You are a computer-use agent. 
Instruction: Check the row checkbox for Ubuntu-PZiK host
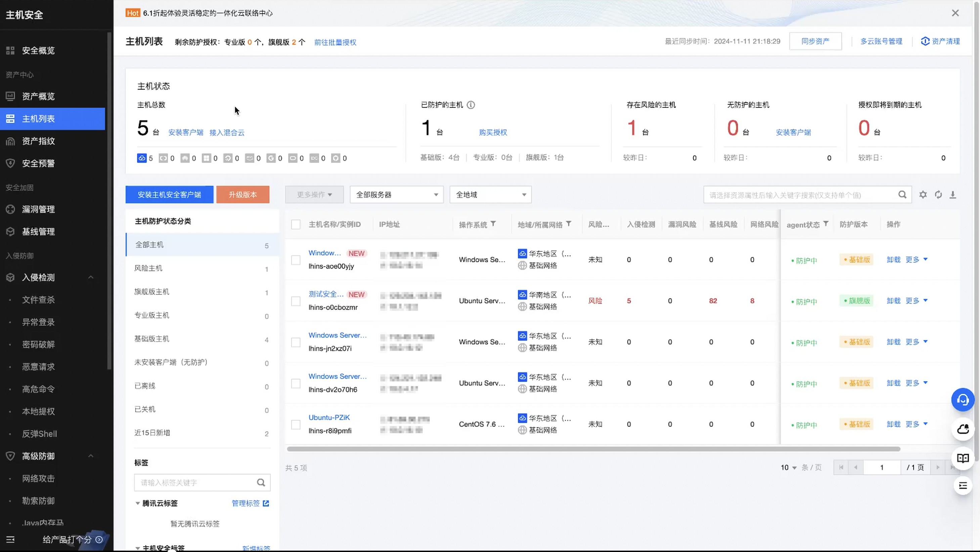296,425
